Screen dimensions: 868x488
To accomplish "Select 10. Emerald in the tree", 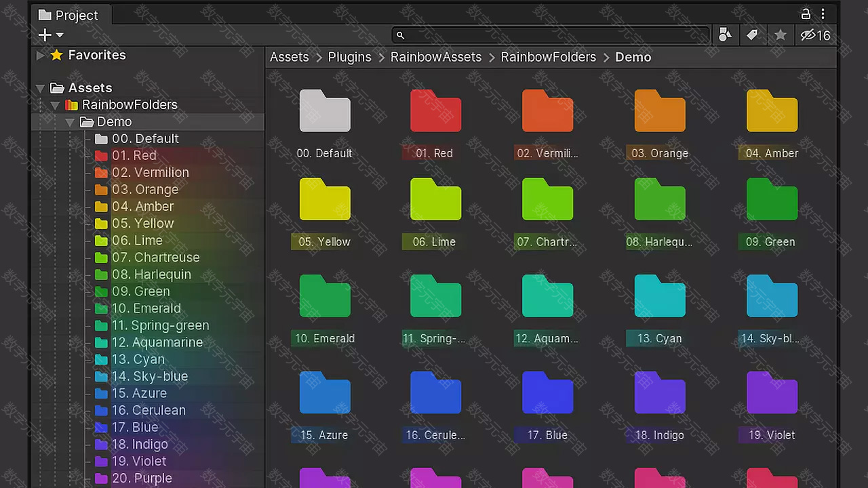I will pos(148,308).
